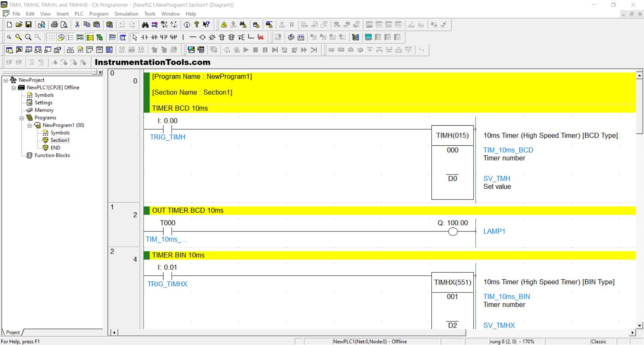
Task: Undo the last action
Action: pos(122,25)
